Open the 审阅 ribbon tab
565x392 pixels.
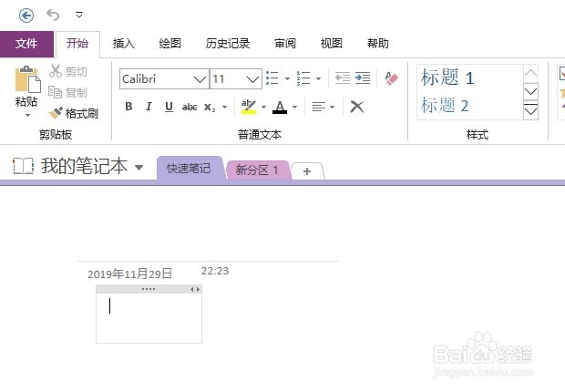coord(285,44)
